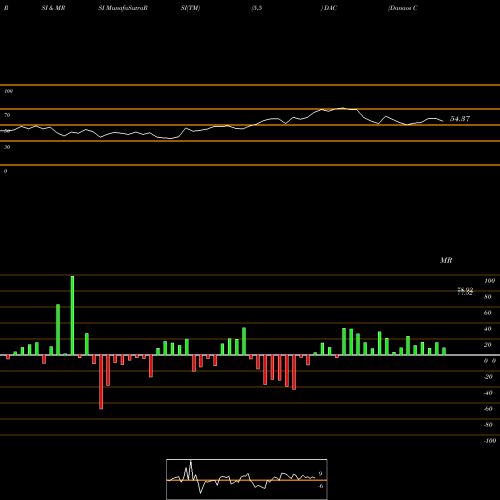Click the MR axis label -40

[488, 393]
